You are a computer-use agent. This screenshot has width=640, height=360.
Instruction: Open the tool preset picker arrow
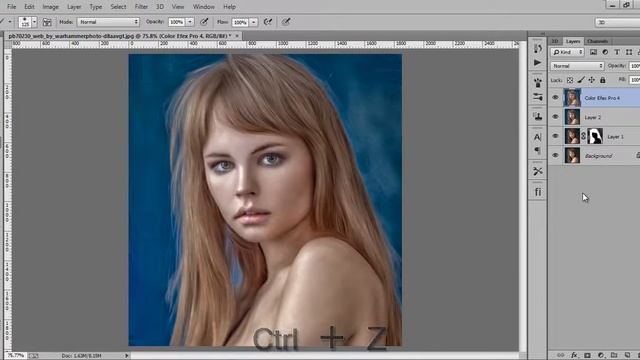coord(9,22)
